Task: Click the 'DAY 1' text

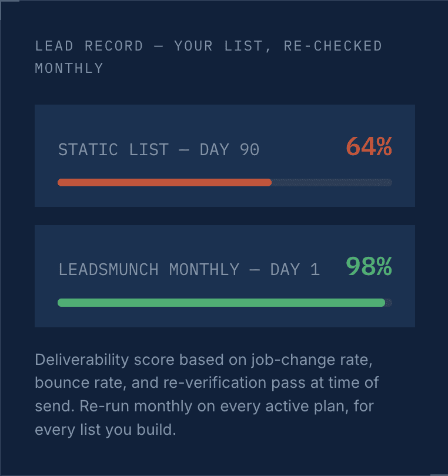Action: [x=295, y=270]
